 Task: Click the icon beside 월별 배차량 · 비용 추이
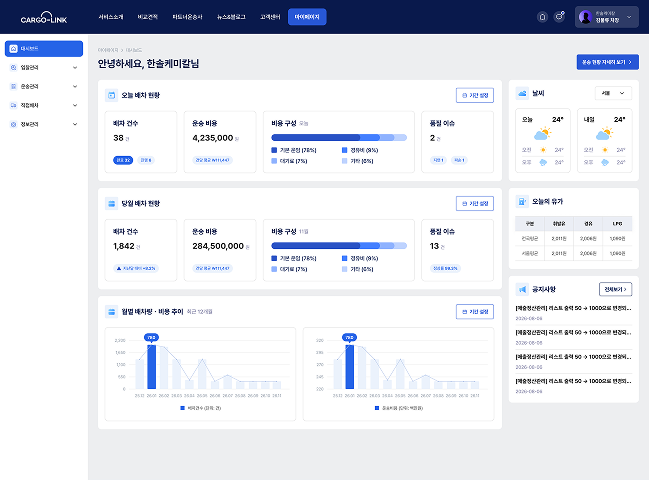pyautogui.click(x=111, y=312)
